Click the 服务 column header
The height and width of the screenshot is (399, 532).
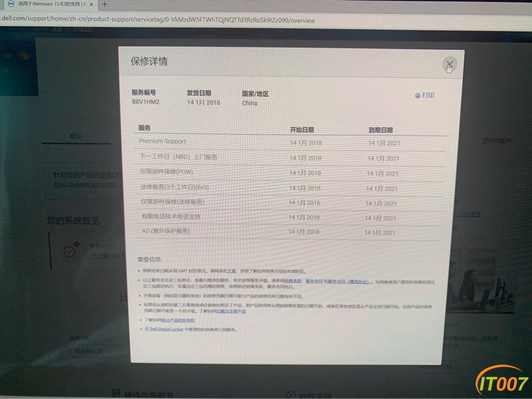coord(144,128)
